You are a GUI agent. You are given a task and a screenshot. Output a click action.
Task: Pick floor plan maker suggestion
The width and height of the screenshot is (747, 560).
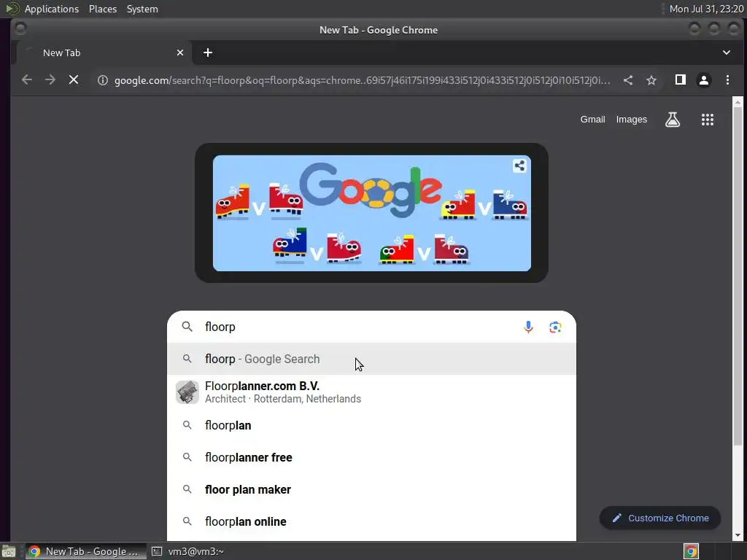[x=371, y=489]
